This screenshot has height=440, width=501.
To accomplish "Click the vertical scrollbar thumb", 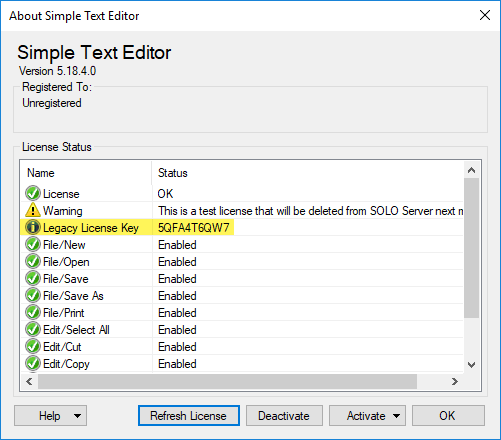I will (x=471, y=248).
